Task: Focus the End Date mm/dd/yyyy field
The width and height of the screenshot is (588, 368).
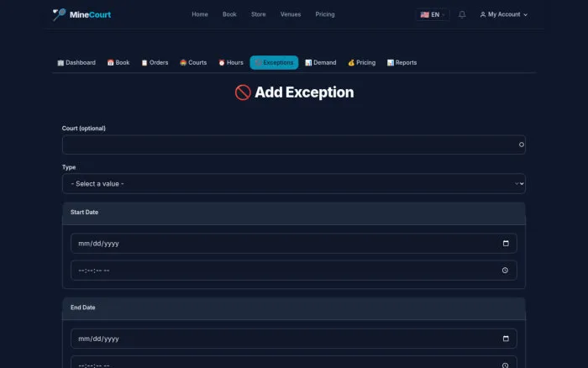Action: pyautogui.click(x=294, y=339)
